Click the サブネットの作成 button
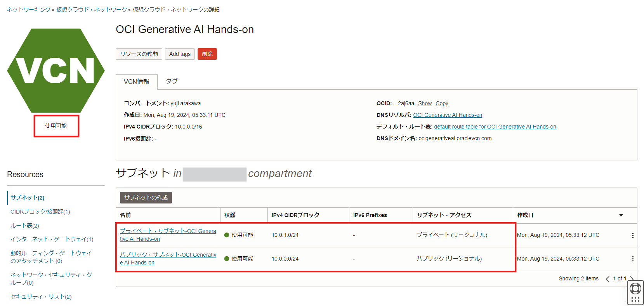This screenshot has width=644, height=306. 146,198
